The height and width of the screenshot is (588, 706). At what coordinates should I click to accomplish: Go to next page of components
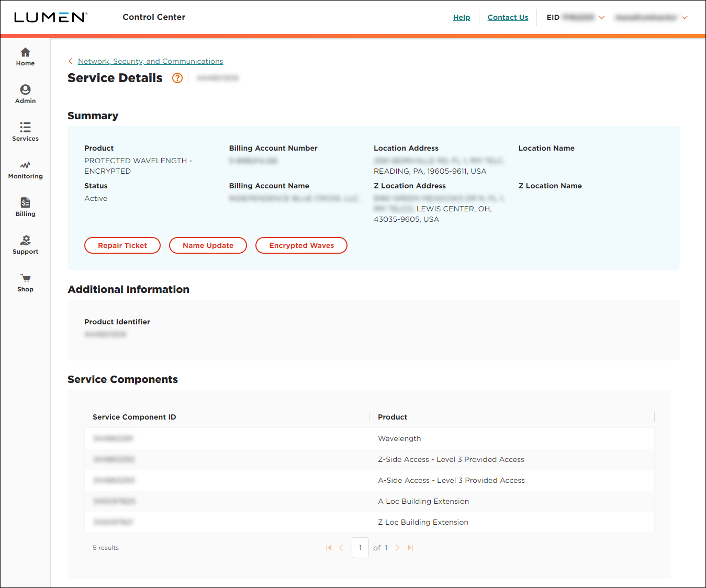point(398,548)
